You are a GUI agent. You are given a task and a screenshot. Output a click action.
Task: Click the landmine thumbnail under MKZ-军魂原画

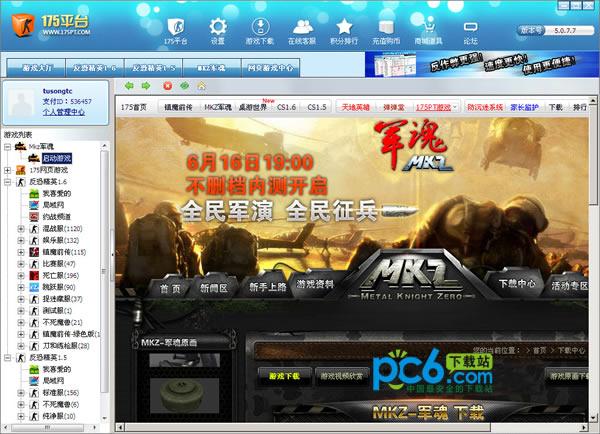pos(184,396)
